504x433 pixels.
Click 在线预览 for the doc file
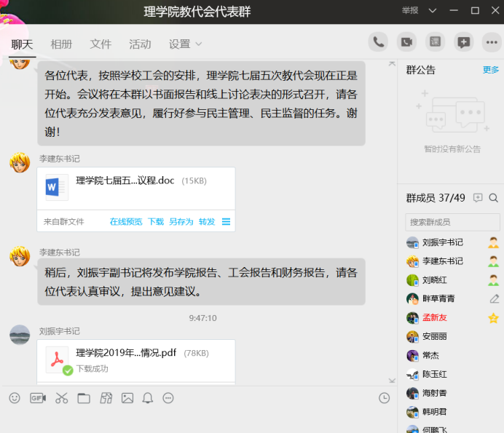[x=126, y=222]
